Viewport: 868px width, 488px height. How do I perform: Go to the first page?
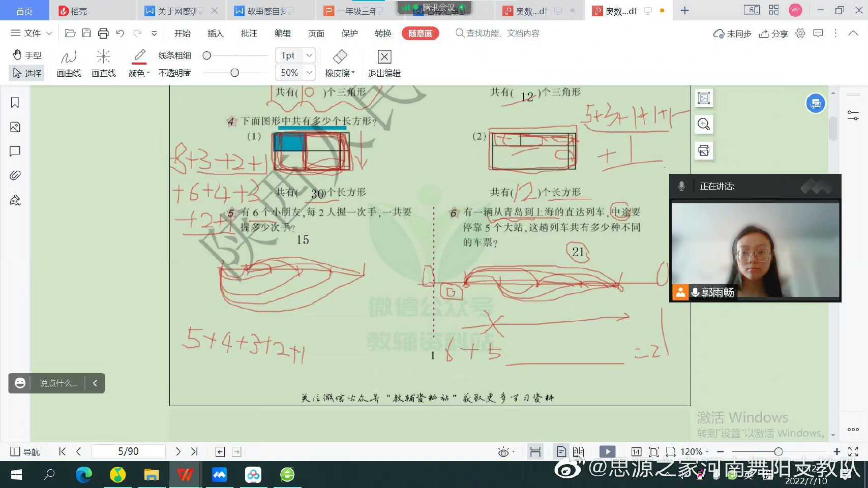tap(63, 451)
